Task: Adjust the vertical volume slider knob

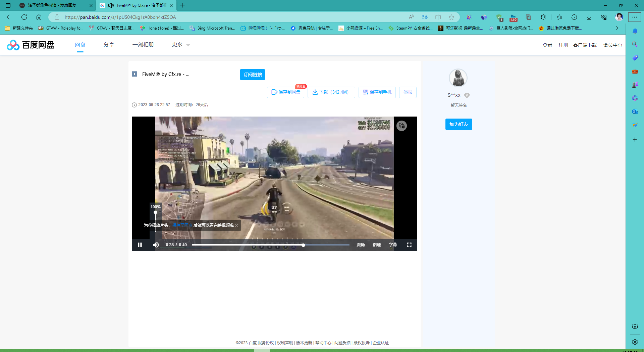Action: pyautogui.click(x=155, y=212)
